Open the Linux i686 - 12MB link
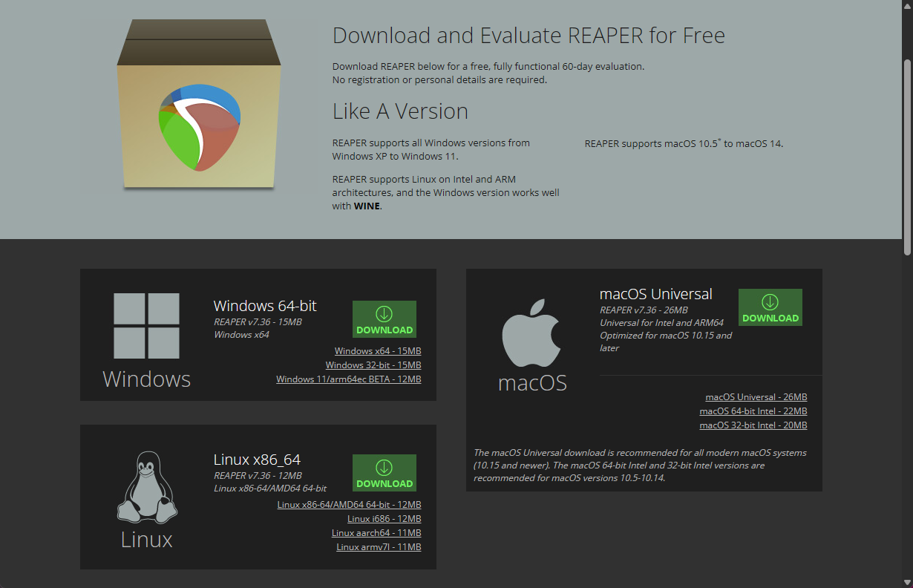Image resolution: width=913 pixels, height=588 pixels. 384,519
